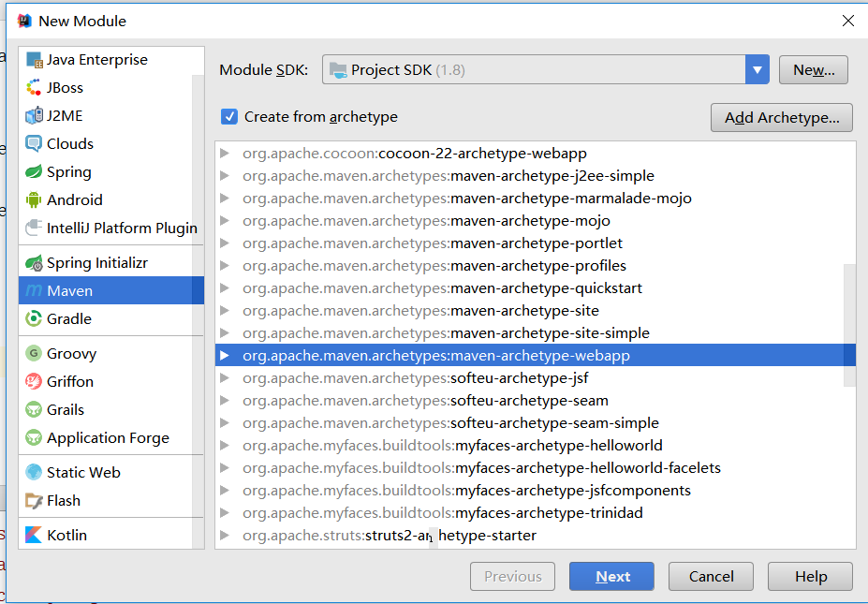Image resolution: width=868 pixels, height=604 pixels.
Task: Expand selected maven-archetype-webapp node
Action: click(x=224, y=356)
